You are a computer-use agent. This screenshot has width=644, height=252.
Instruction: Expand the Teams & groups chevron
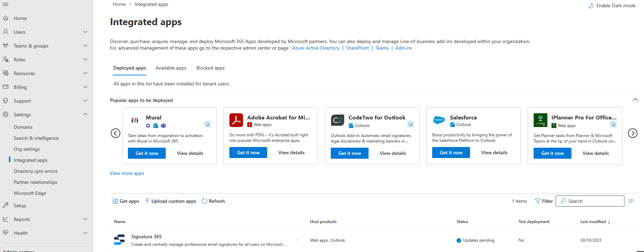tap(85, 46)
